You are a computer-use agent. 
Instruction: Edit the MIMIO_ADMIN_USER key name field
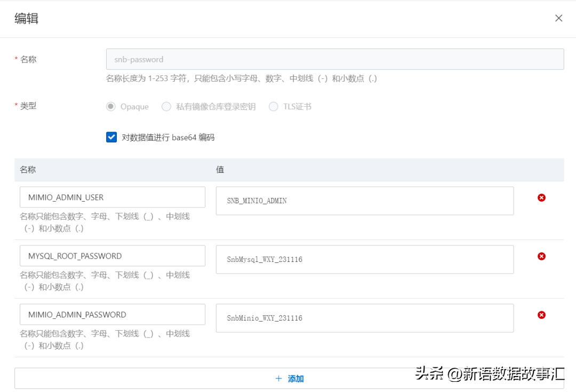coord(113,197)
